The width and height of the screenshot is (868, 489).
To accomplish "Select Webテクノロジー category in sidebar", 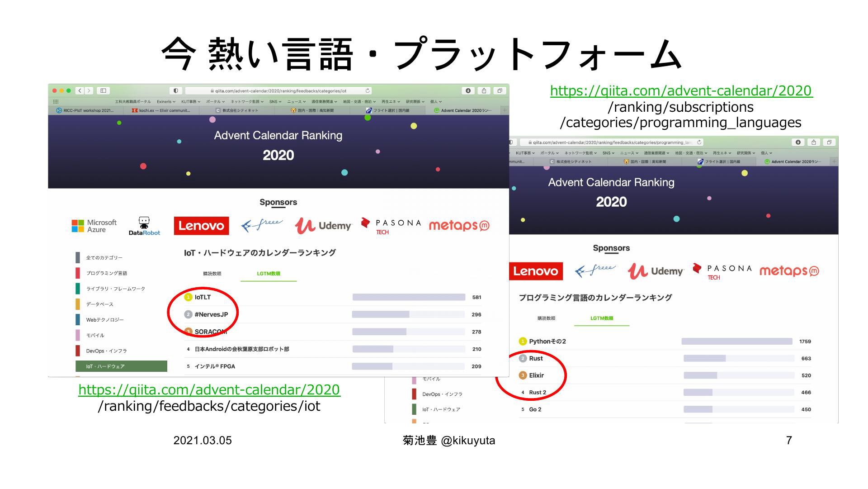I will point(105,320).
